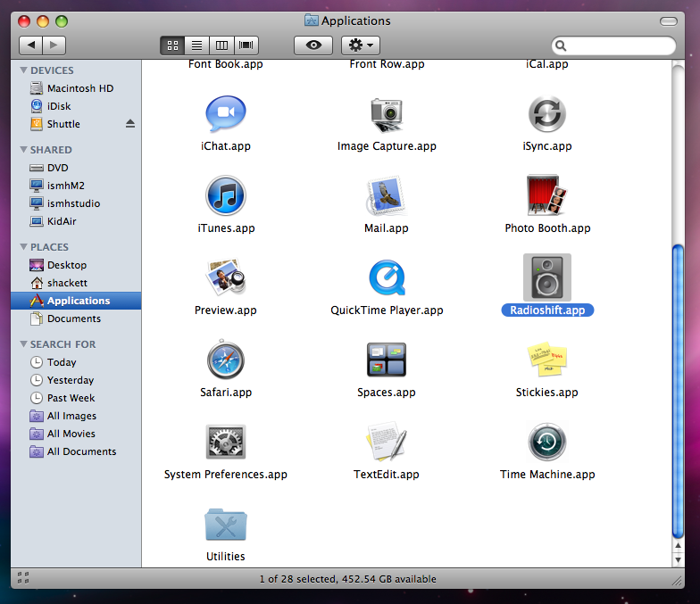Image resolution: width=700 pixels, height=604 pixels.
Task: Select the iTunes.app music note icon
Action: coord(225,196)
